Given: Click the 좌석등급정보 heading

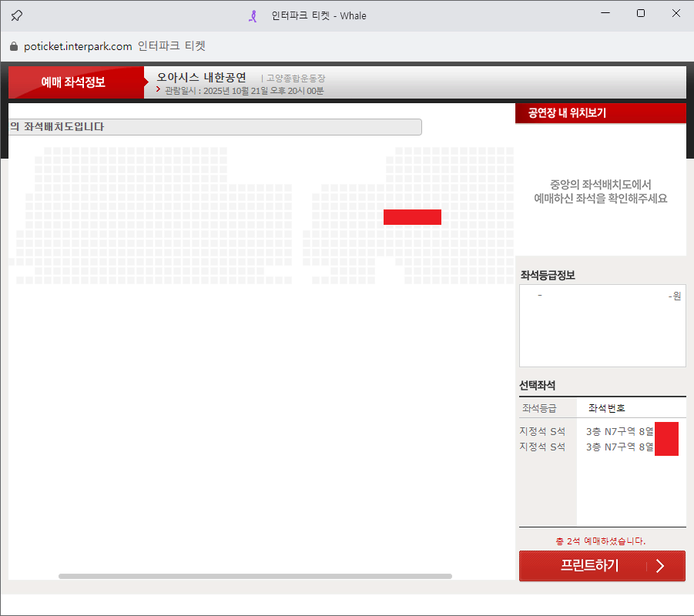Looking at the screenshot, I should click(548, 275).
